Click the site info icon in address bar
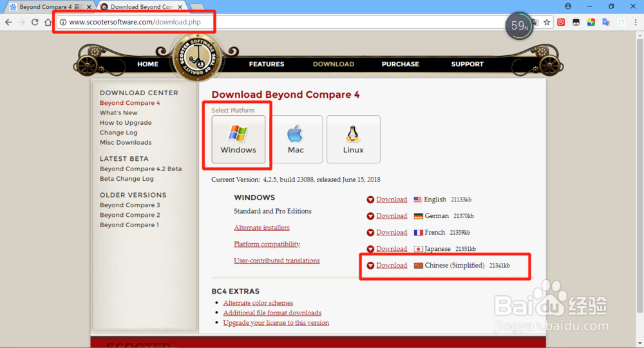 [x=63, y=22]
